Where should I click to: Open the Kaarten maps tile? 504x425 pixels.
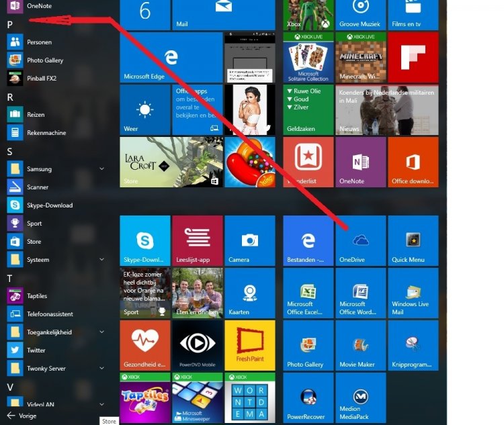point(250,293)
